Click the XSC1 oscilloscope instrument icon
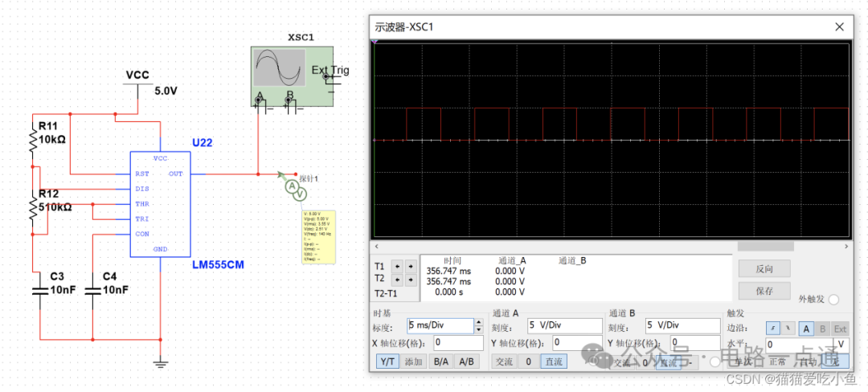Image resolution: width=868 pixels, height=392 pixels. coord(279,72)
